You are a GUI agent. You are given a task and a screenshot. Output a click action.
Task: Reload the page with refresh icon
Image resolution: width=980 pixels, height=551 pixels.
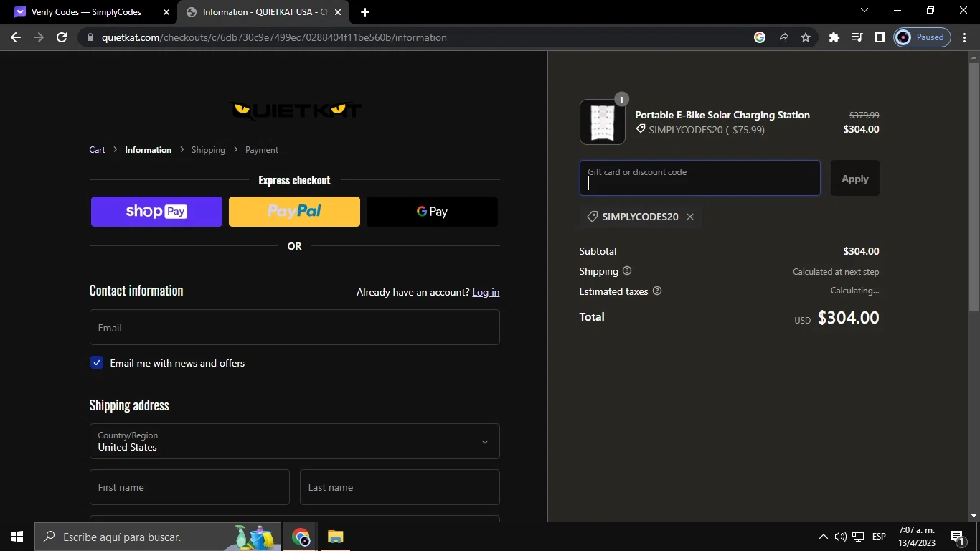[x=62, y=37]
